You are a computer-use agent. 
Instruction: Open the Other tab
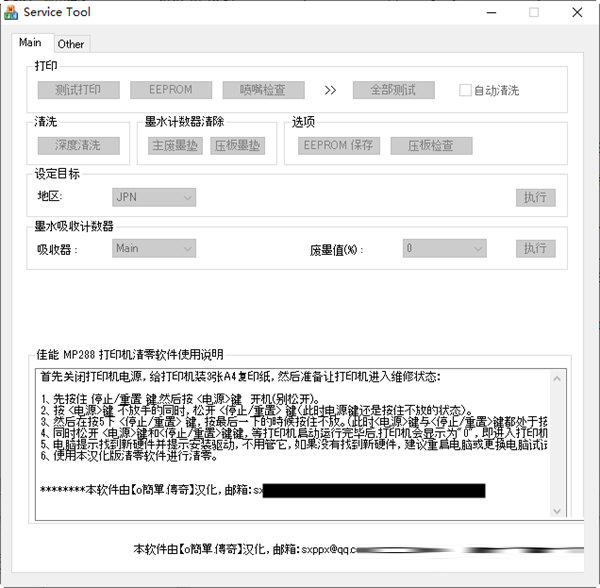pyautogui.click(x=71, y=44)
